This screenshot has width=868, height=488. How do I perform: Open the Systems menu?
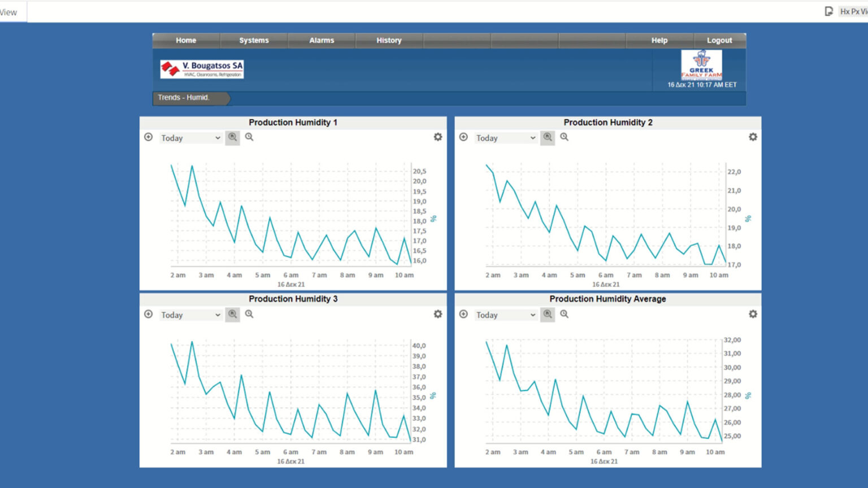[254, 41]
